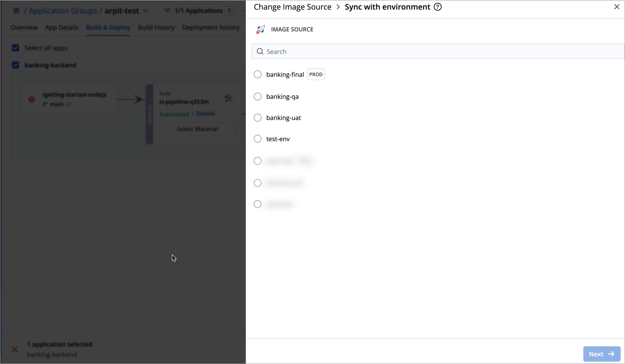Viewport: 625px width, 364px height.
Task: Click the red X clear selection icon
Action: click(x=15, y=349)
